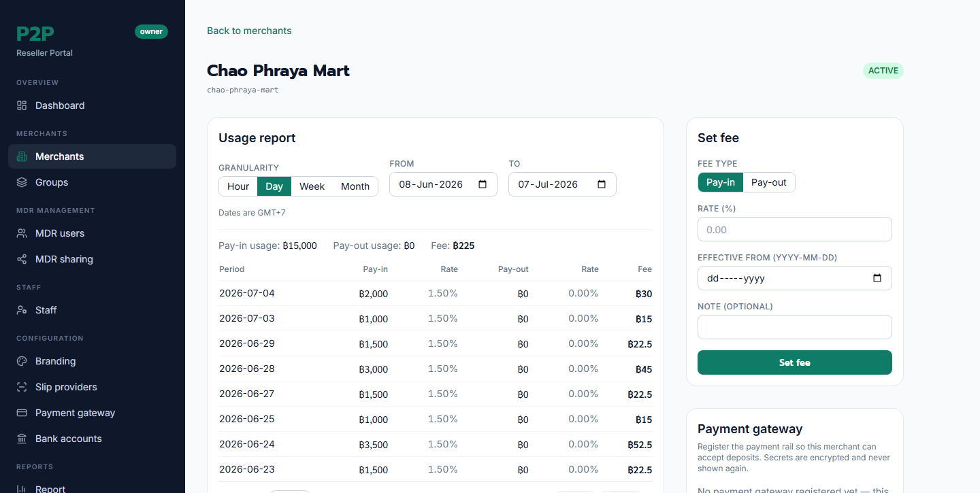
Task: Open calendar picker in Effective from field
Action: point(877,278)
